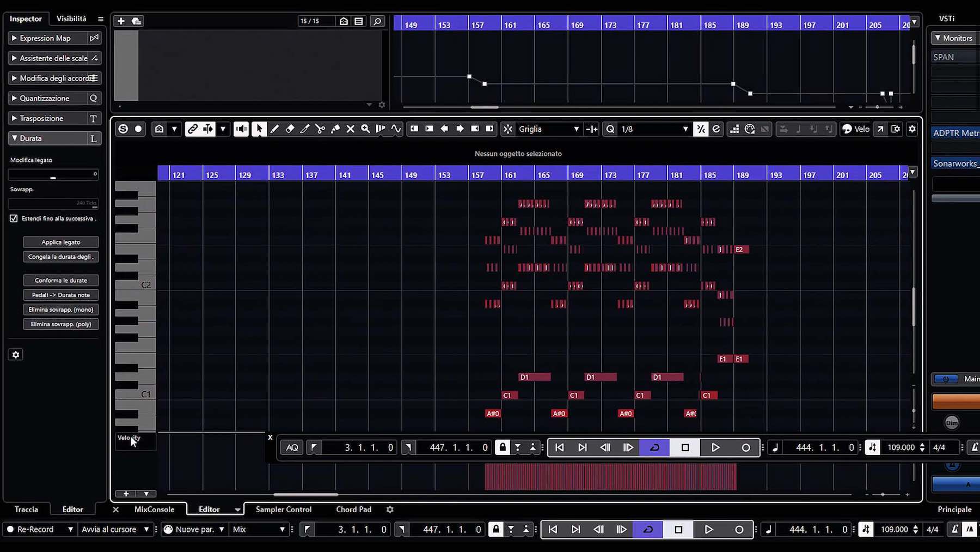The image size is (980, 552).
Task: Select the Zoom magnifier tool
Action: tap(365, 129)
